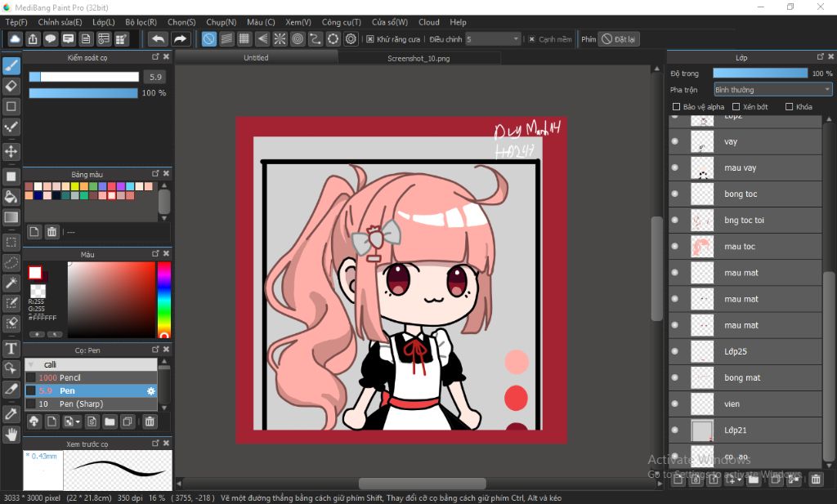
Task: Toggle Khóa checkbox
Action: 789,107
